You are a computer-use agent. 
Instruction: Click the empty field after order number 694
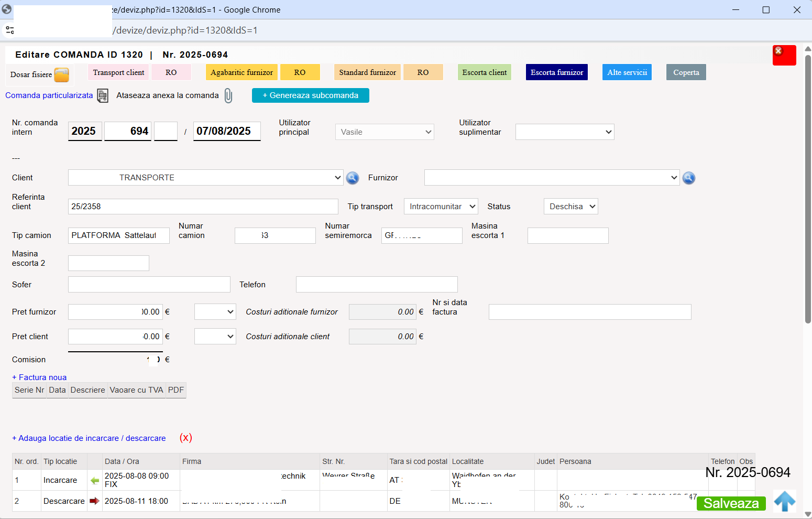point(166,131)
